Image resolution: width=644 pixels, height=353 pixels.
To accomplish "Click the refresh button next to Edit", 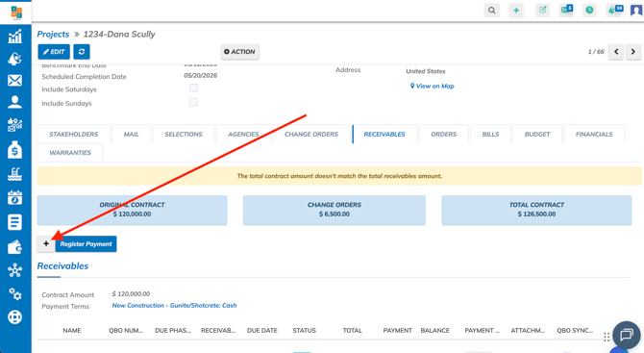I will tap(82, 52).
